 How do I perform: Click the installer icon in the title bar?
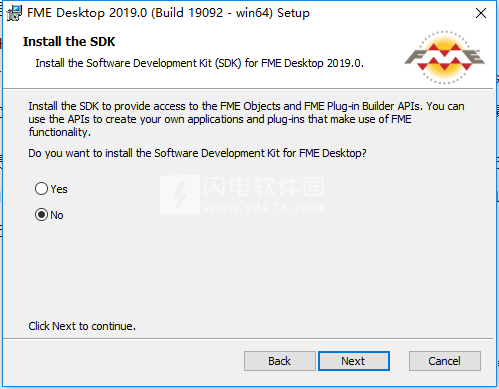click(14, 13)
